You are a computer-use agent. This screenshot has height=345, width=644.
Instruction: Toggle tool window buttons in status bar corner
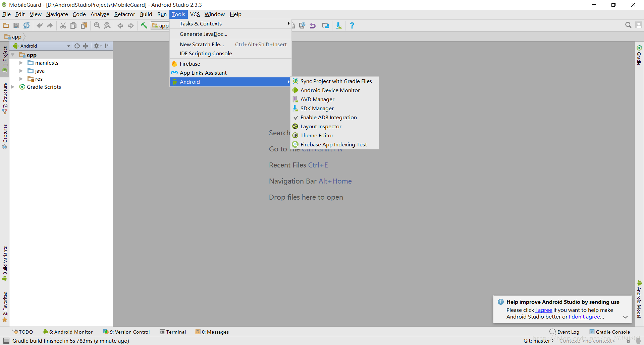6,341
